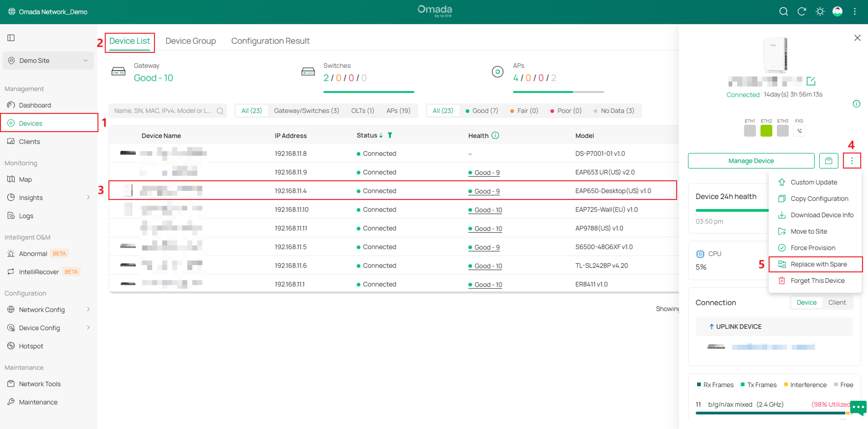Image resolution: width=868 pixels, height=429 pixels.
Task: Click the Switches status progress bar
Action: tap(369, 92)
